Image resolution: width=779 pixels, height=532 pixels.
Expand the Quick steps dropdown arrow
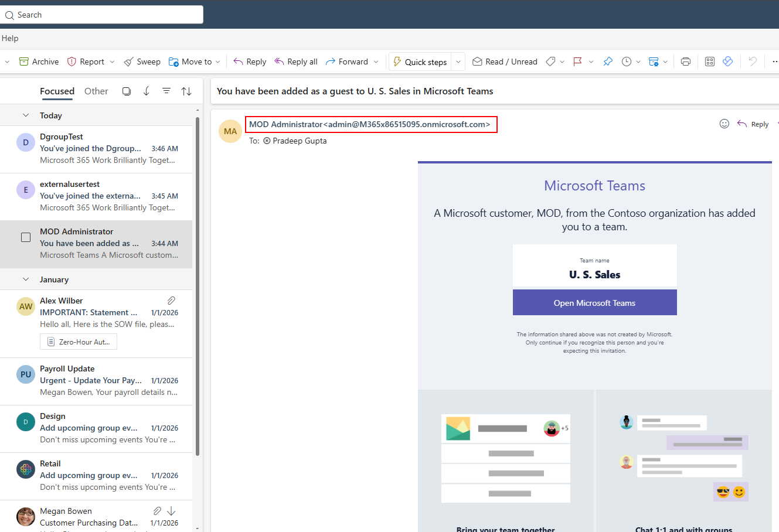click(458, 62)
